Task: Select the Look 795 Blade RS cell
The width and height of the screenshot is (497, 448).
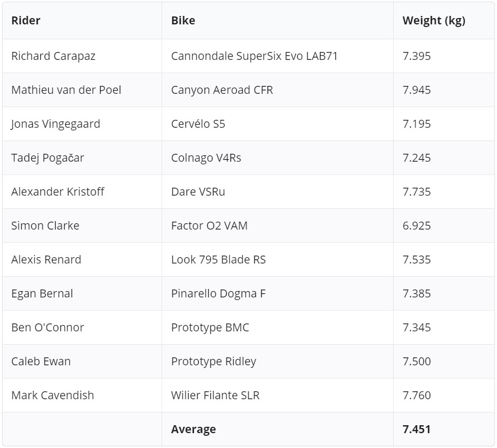Action: (x=218, y=260)
